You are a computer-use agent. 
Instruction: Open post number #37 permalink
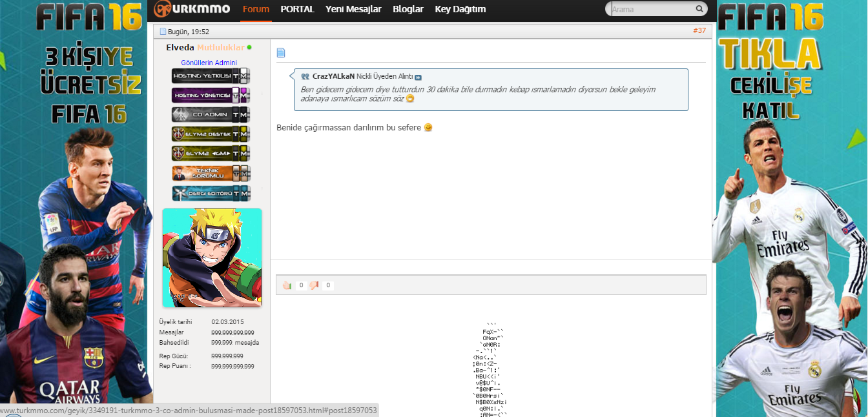pyautogui.click(x=699, y=30)
